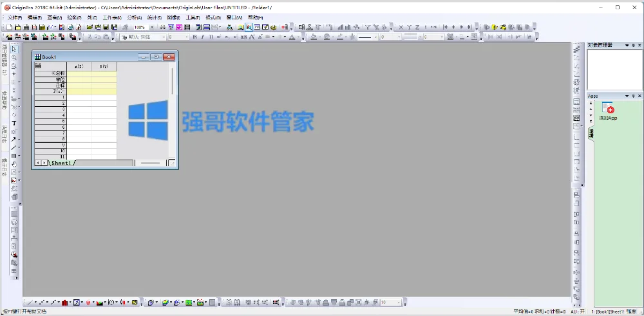
Task: Click the New Project toolbar icon
Action: (10, 27)
